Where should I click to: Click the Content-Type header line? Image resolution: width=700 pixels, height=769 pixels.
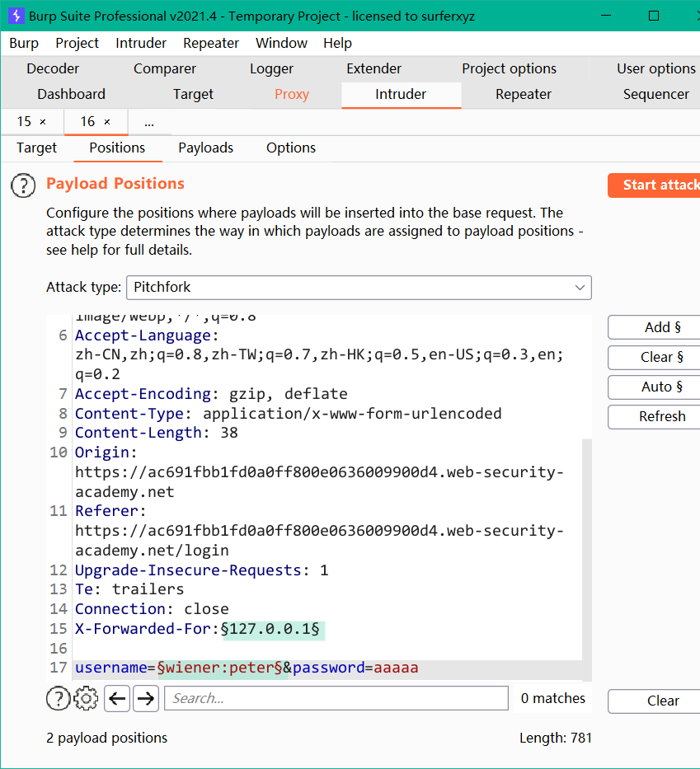point(289,414)
